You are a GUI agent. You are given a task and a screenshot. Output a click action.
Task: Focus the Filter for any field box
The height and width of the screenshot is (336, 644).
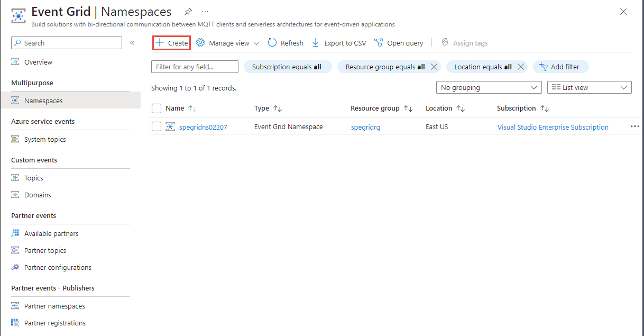coord(195,67)
